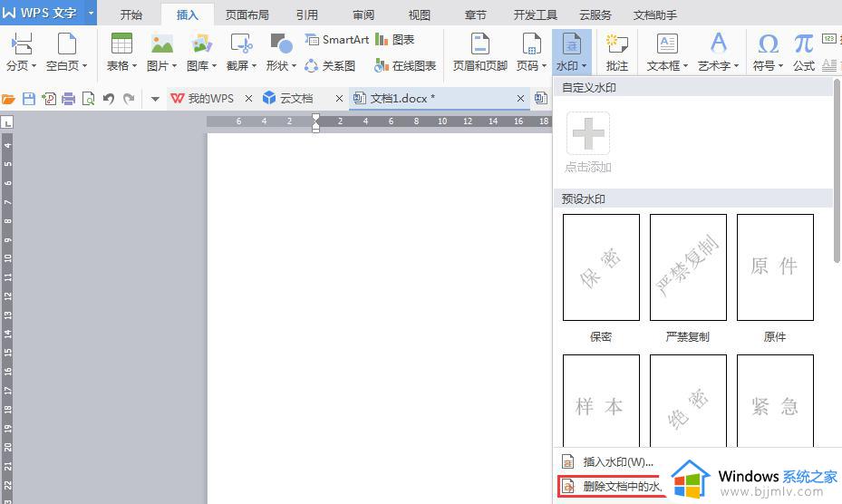This screenshot has width=842, height=504.
Task: Select the 紧急 preset watermark thumbnail
Action: (775, 401)
